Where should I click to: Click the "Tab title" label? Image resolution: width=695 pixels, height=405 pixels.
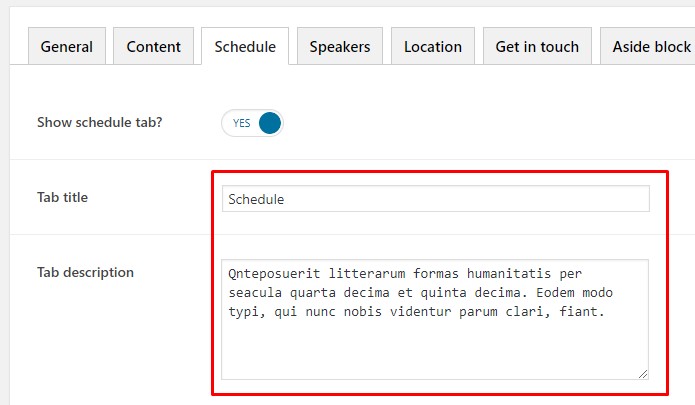coord(63,197)
